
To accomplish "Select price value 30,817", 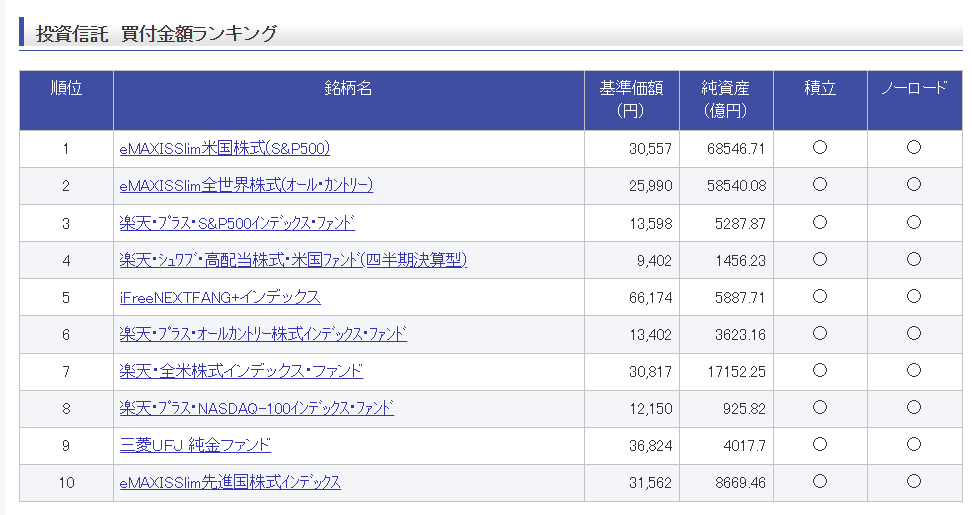I will 650,372.
